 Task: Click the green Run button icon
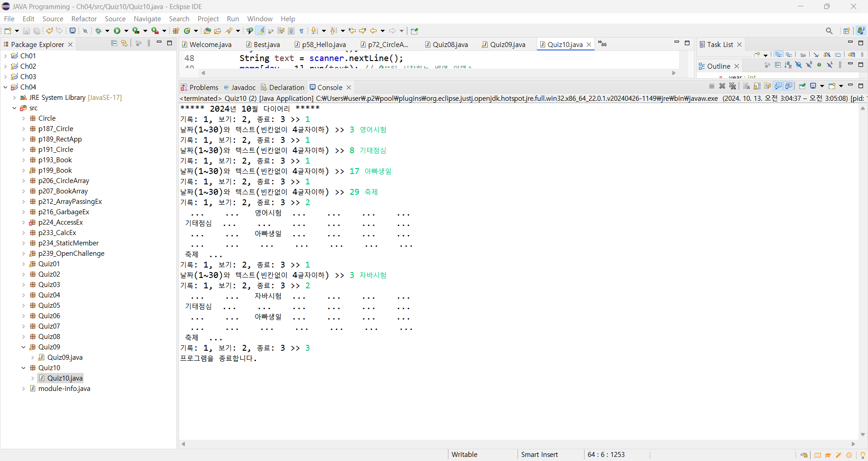point(117,31)
